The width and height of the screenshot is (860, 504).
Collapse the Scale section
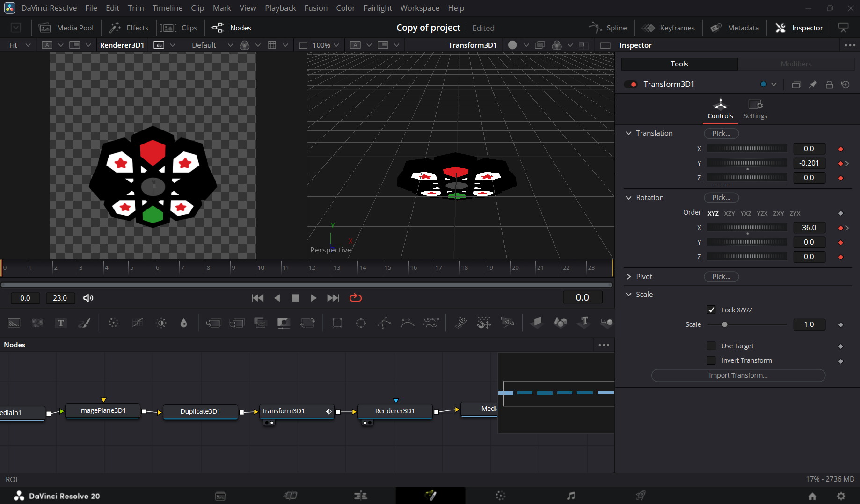pos(629,295)
